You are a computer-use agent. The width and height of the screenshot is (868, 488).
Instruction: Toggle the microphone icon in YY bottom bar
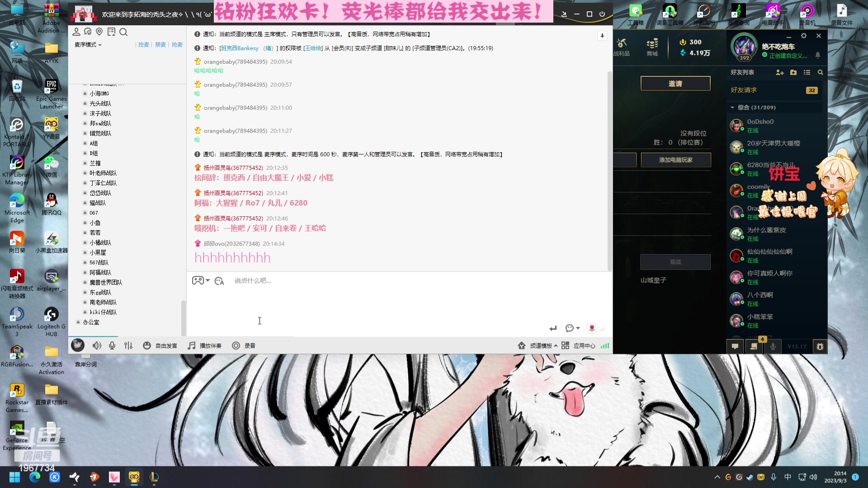tap(112, 346)
